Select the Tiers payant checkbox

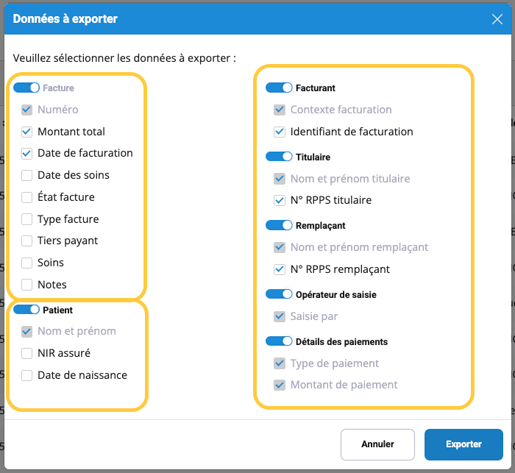click(x=27, y=241)
